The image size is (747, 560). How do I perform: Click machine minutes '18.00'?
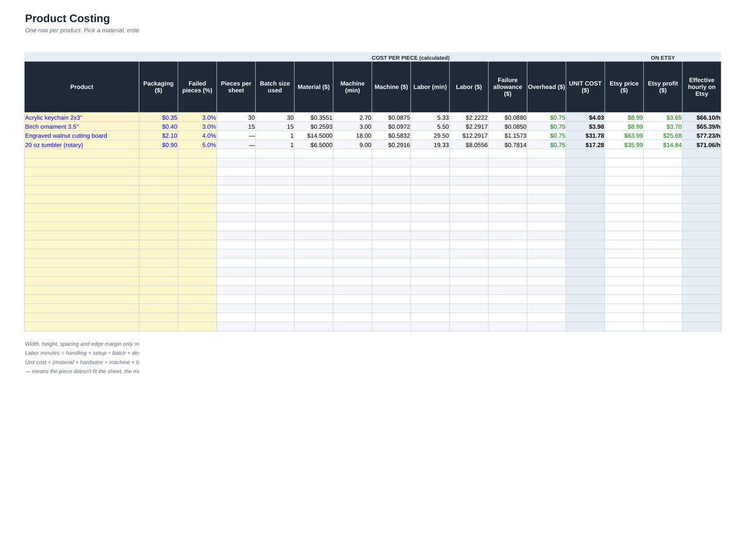click(x=352, y=136)
